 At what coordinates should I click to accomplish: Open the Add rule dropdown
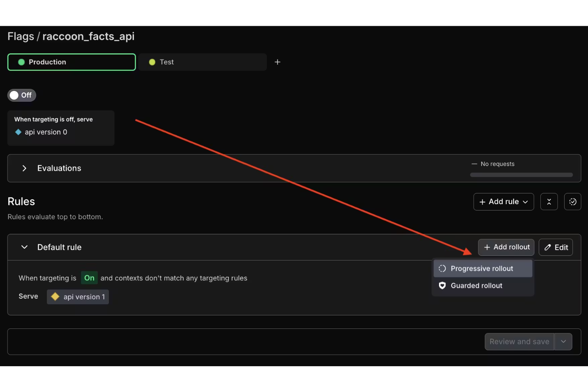[503, 202]
